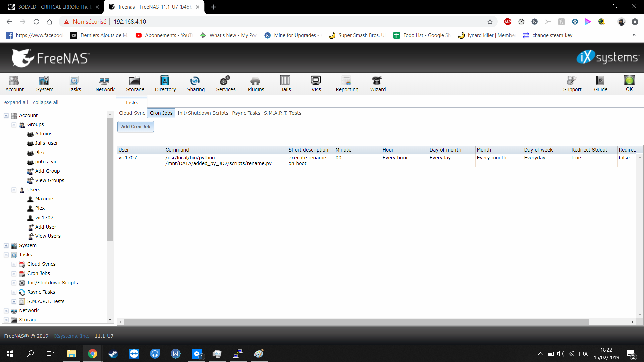This screenshot has height=362, width=644.
Task: Open the Account toolbar section
Action: tap(14, 84)
